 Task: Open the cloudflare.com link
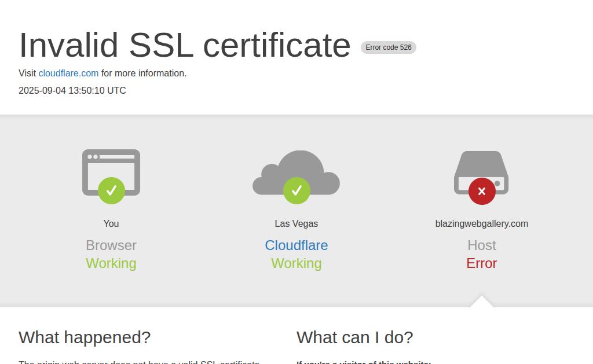point(68,73)
